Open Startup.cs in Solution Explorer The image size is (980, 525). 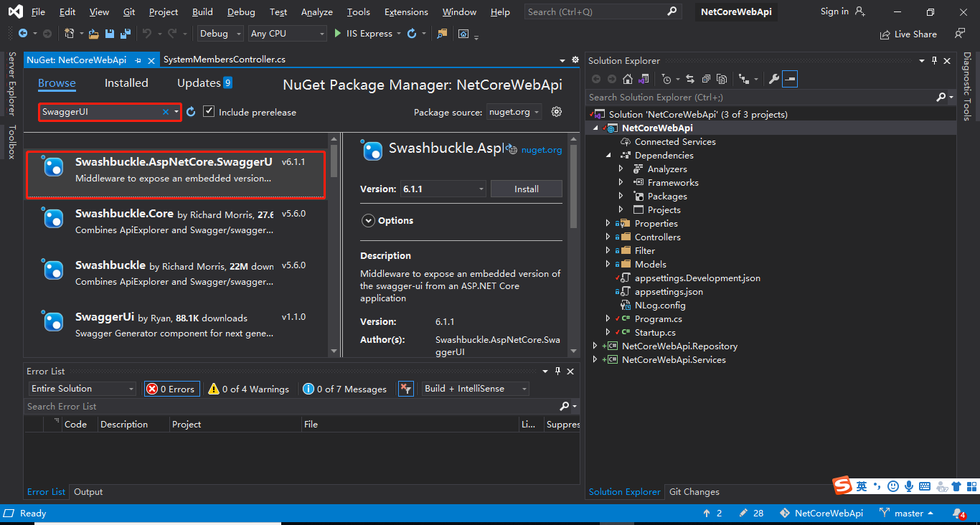click(655, 332)
